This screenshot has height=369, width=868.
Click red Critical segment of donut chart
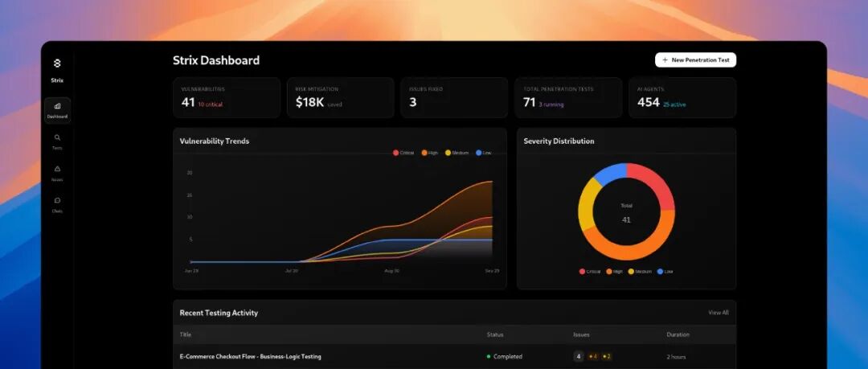click(656, 181)
